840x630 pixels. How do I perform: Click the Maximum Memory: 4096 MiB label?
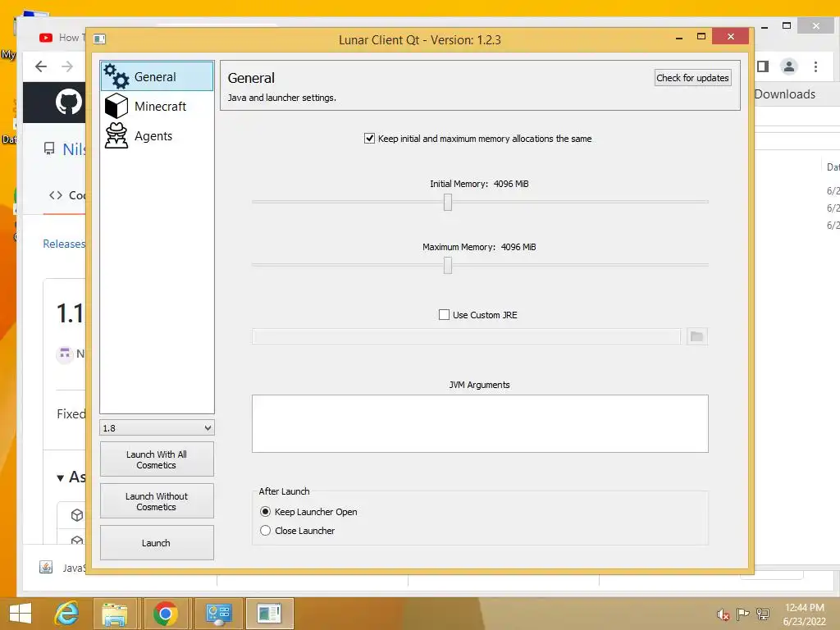(479, 247)
